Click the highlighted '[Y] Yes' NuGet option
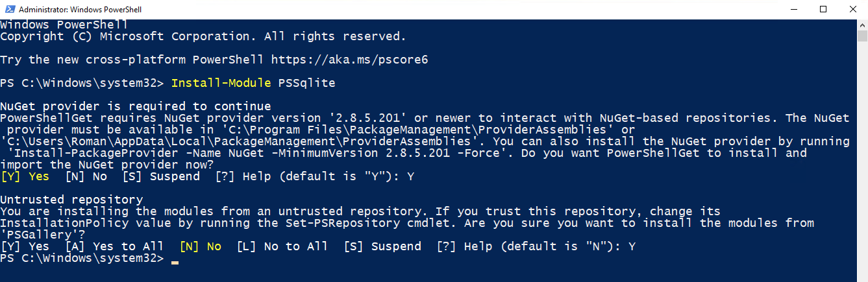This screenshot has height=282, width=868. [25, 176]
